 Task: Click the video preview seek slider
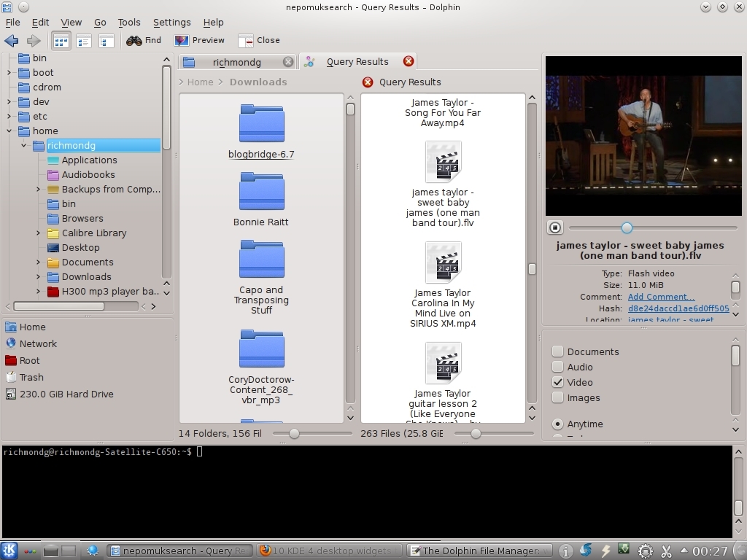coord(653,228)
